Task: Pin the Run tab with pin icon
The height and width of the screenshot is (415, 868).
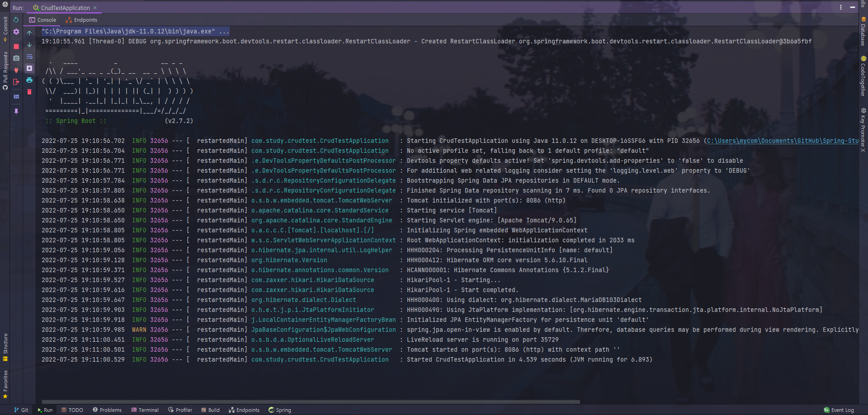Action: [16, 111]
